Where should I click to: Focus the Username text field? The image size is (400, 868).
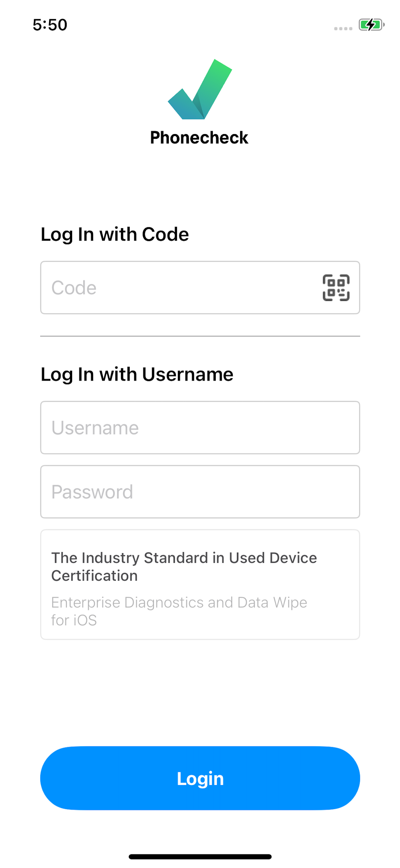200,428
